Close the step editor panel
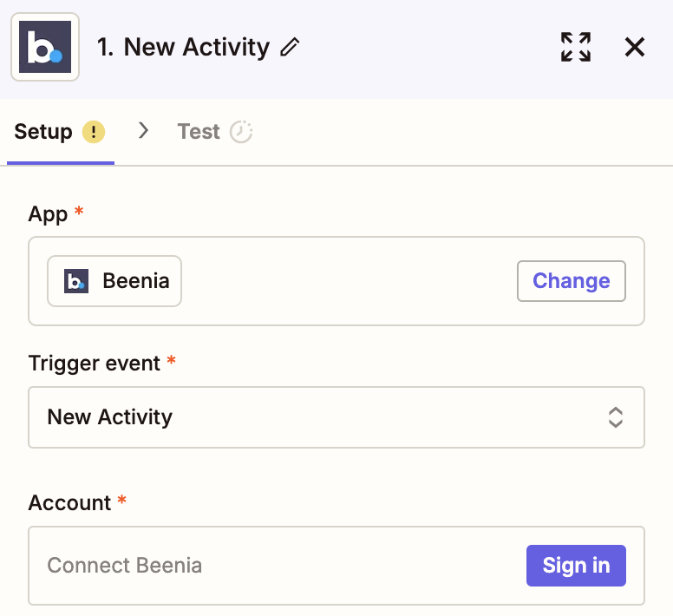 click(635, 47)
